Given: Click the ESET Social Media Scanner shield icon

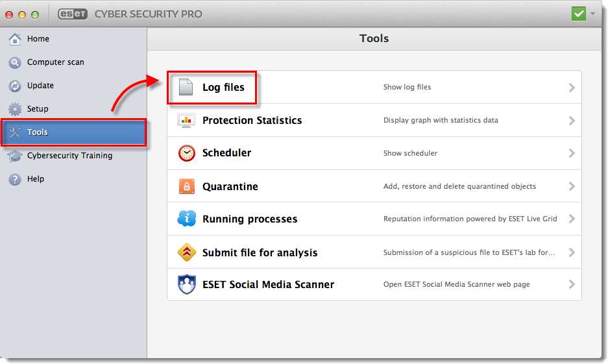Looking at the screenshot, I should click(x=186, y=284).
